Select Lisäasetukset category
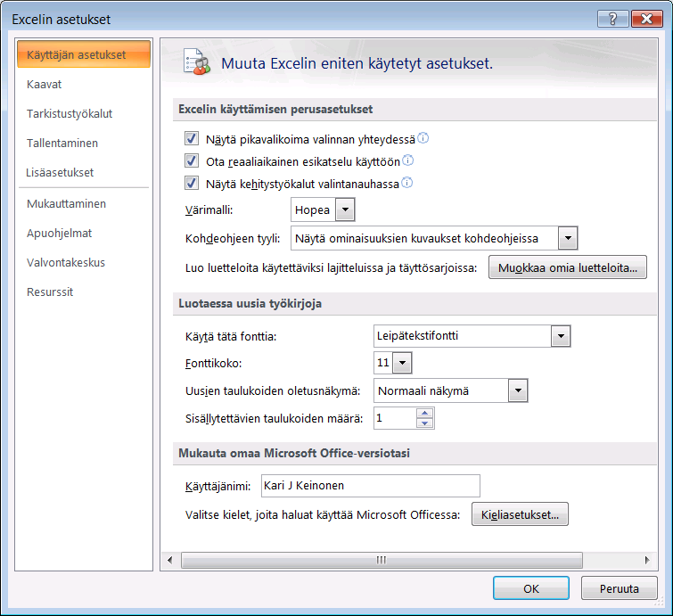Image resolution: width=673 pixels, height=616 pixels. [x=84, y=173]
